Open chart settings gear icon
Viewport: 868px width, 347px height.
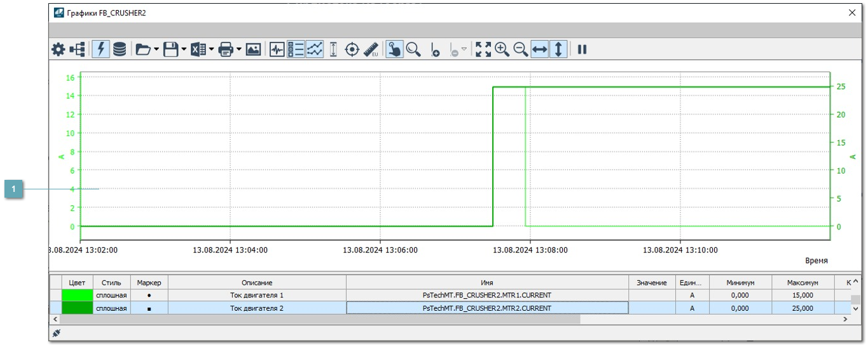point(59,50)
